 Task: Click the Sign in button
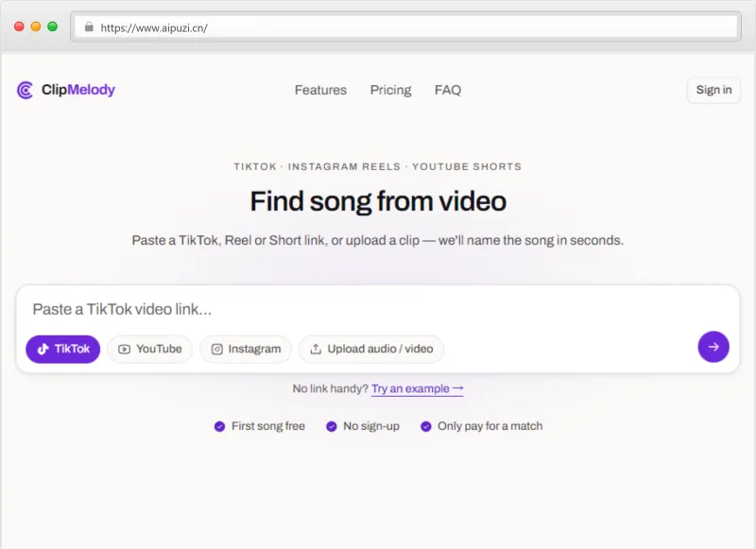coord(713,90)
